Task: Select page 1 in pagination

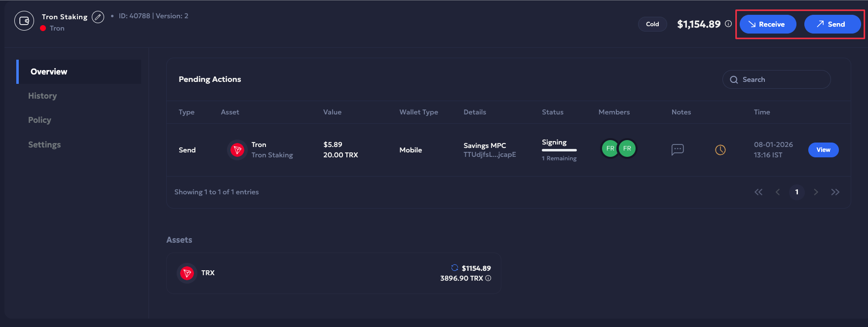Action: coord(796,192)
